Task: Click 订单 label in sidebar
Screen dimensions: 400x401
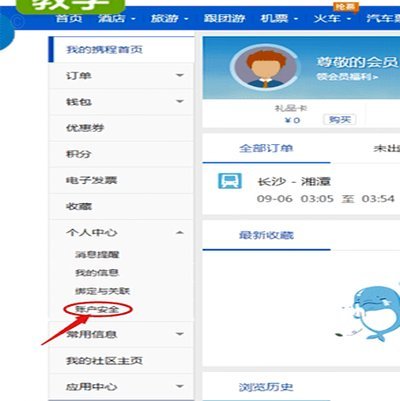Action: 79,76
